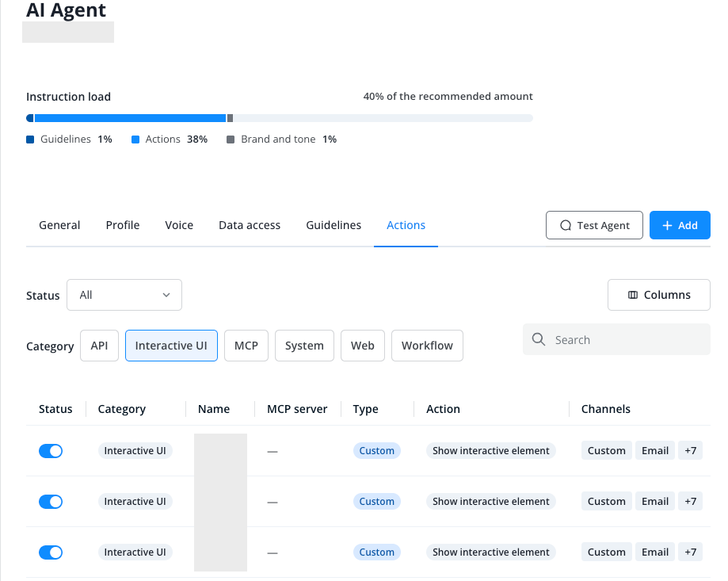728x581 pixels.
Task: Select the Data access tab
Action: pyautogui.click(x=250, y=225)
